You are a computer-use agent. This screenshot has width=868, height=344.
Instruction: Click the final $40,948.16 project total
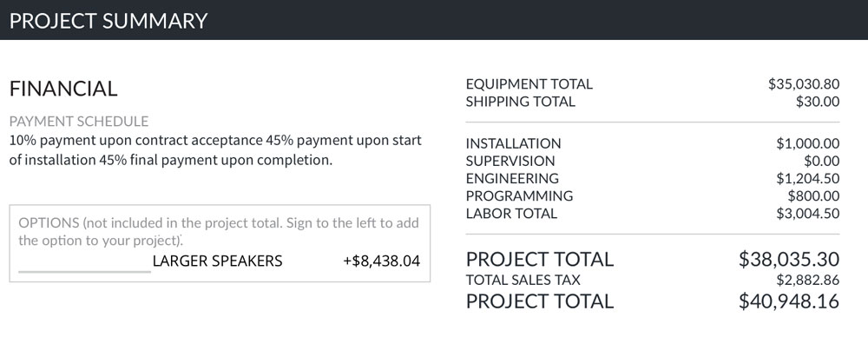click(x=789, y=301)
